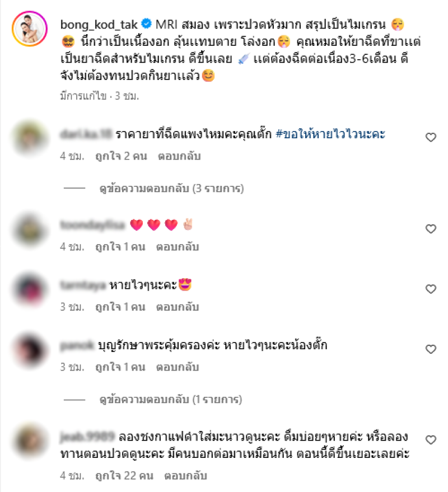Reply to the บุญรักษาพระคุ้มครอง comment
Image resolution: width=448 pixels, height=492 pixels.
(178, 367)
